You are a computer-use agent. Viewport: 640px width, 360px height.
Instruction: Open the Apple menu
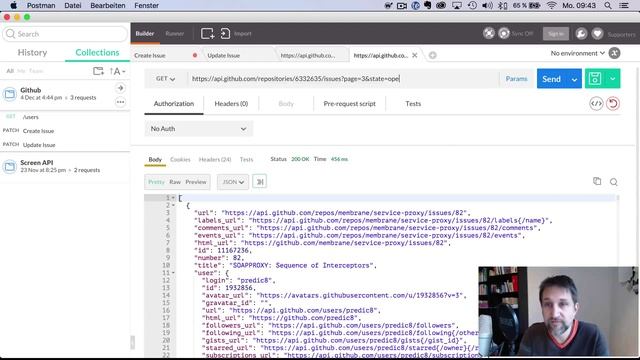pyautogui.click(x=13, y=5)
